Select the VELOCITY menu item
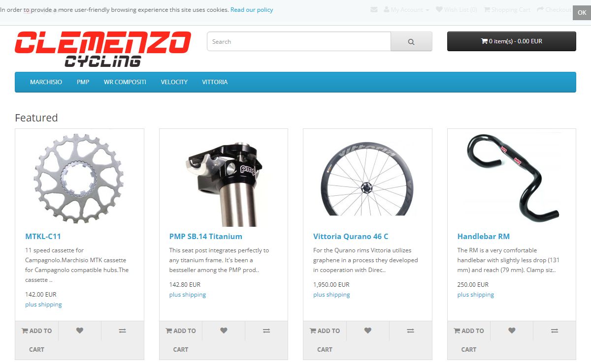The width and height of the screenshot is (591, 364). pyautogui.click(x=174, y=82)
